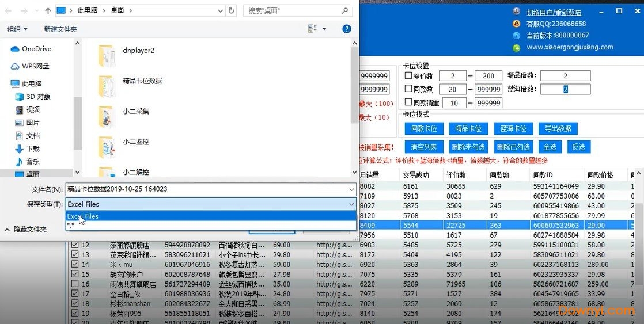
Task: Uncheck row 14 checkbox 米丶mu
Action: coord(75,265)
